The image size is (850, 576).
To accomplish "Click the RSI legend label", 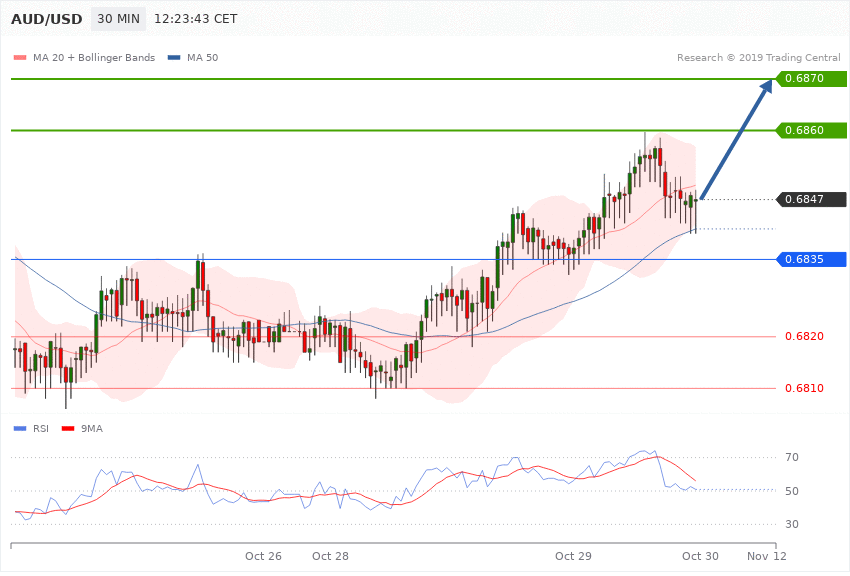I will point(41,429).
